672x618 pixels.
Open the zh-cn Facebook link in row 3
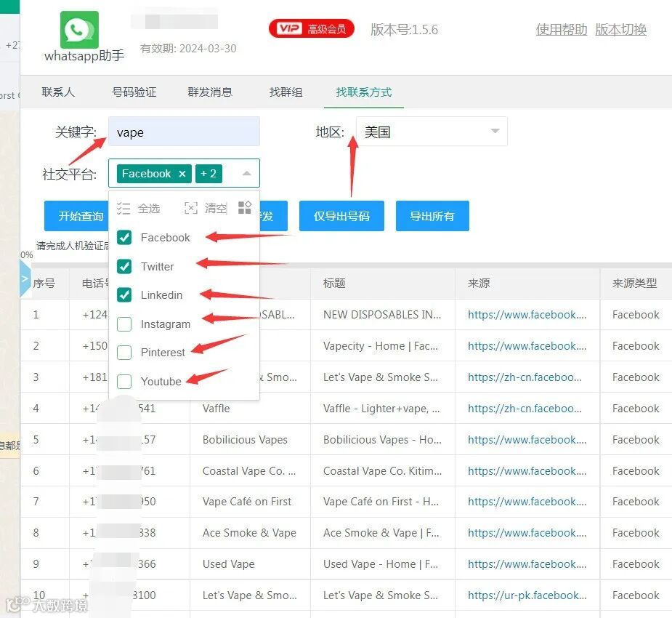coord(525,377)
